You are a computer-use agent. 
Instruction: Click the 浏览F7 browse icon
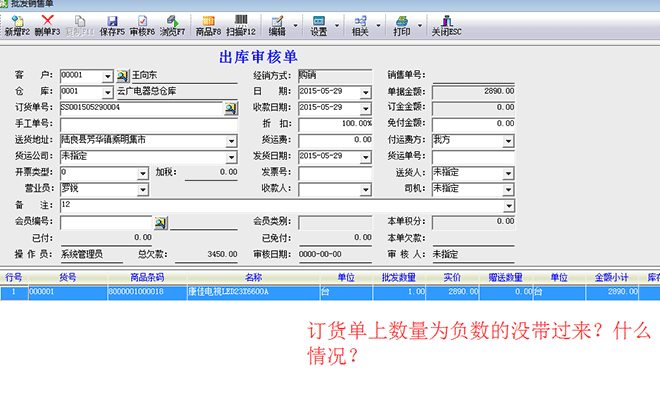pos(172,21)
